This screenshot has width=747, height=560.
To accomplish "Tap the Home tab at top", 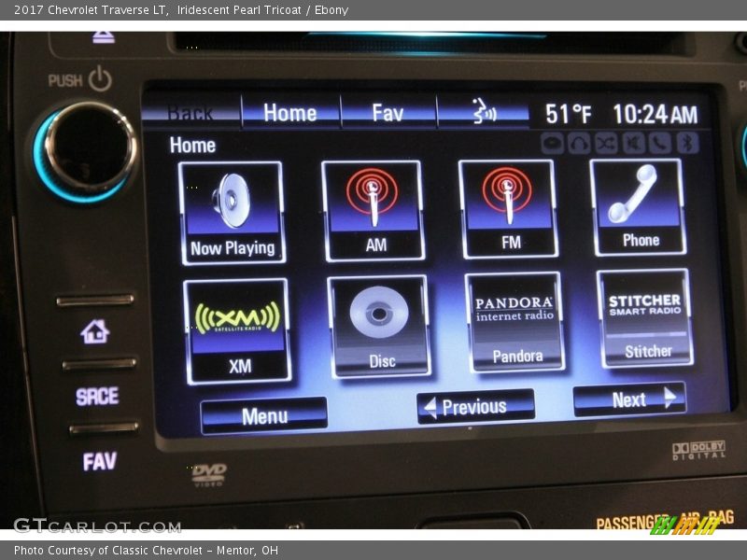I will [x=290, y=112].
